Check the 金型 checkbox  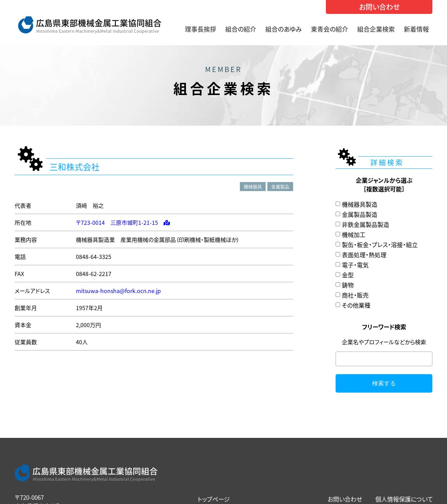tap(338, 275)
